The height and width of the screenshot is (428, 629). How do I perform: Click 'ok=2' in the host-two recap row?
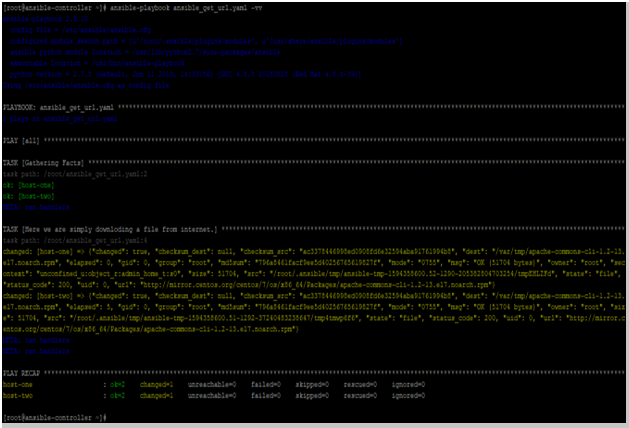click(x=118, y=396)
